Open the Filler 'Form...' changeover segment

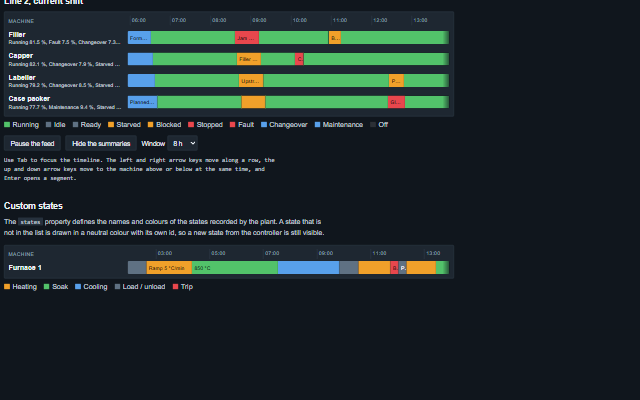point(139,38)
